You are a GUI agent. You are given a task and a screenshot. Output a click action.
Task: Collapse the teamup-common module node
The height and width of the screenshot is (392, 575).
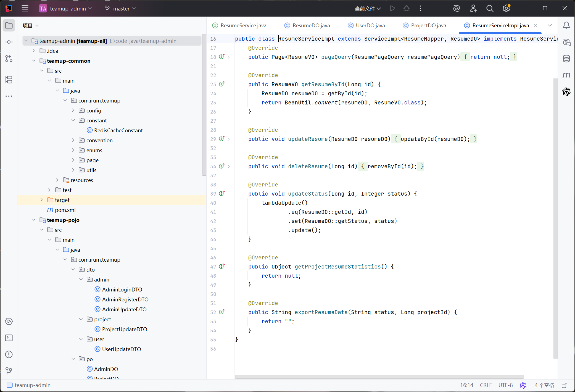(x=34, y=61)
